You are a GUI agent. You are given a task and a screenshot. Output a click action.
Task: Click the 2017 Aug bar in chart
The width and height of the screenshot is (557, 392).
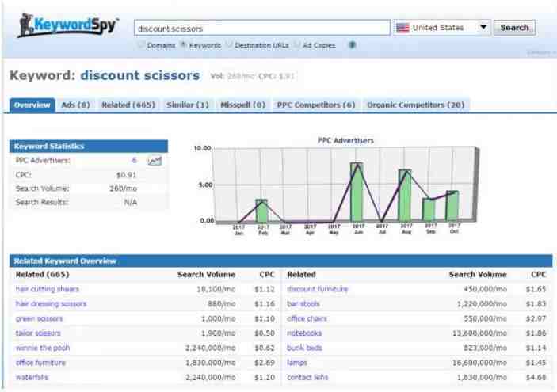tap(405, 196)
